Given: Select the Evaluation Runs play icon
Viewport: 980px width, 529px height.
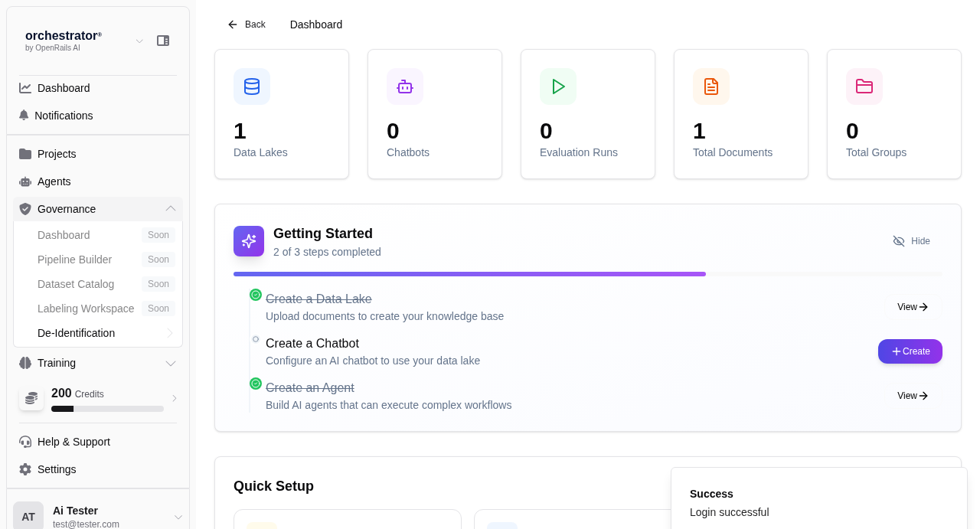Looking at the screenshot, I should pyautogui.click(x=557, y=87).
